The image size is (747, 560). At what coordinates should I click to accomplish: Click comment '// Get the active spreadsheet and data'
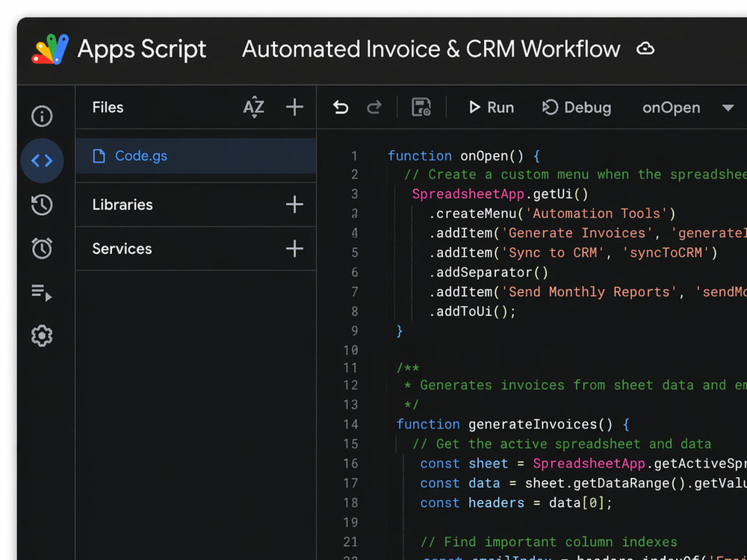pos(562,444)
